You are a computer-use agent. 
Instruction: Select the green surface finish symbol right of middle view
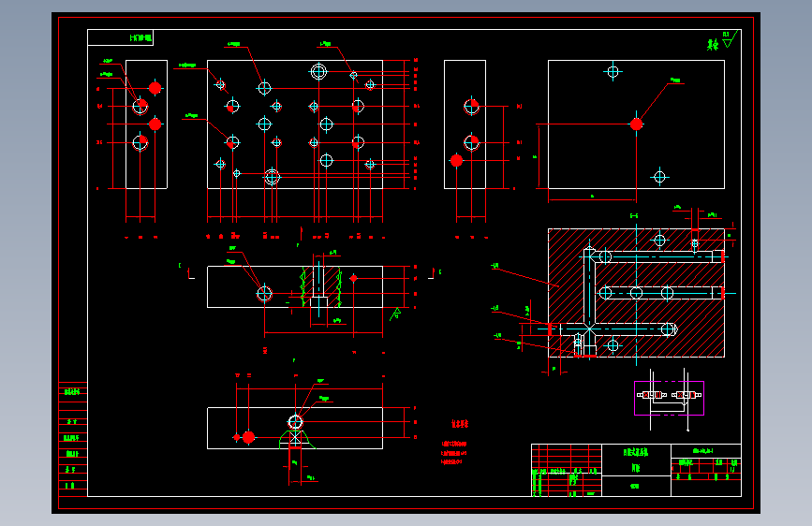(396, 314)
